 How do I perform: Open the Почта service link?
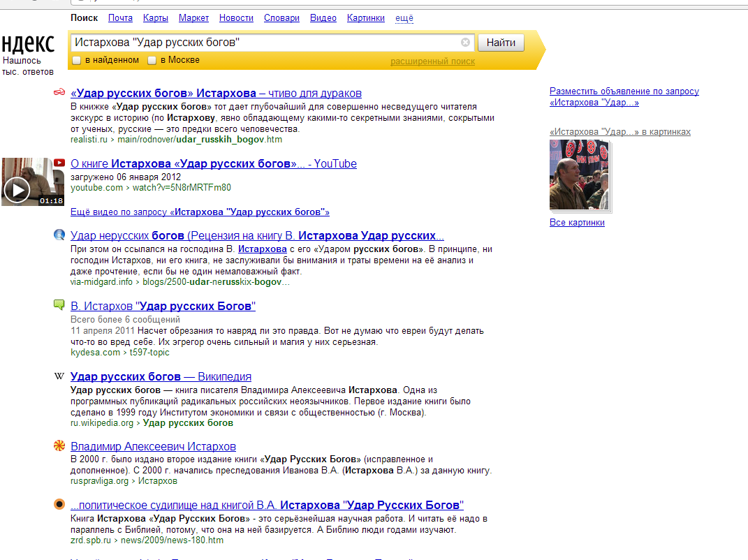120,18
